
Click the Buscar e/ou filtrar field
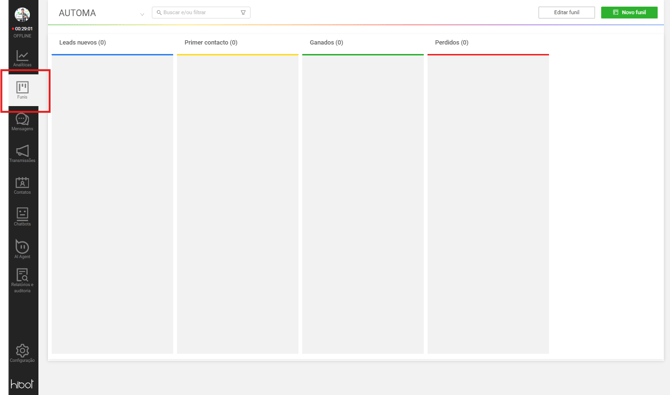(x=201, y=12)
